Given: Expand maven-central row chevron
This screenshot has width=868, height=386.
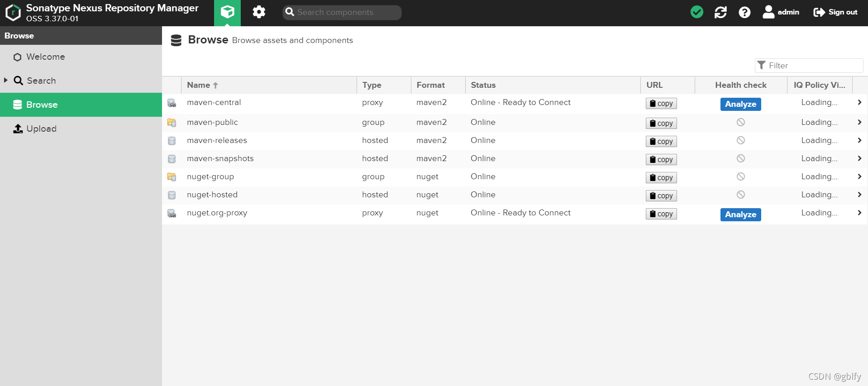Looking at the screenshot, I should [x=859, y=102].
